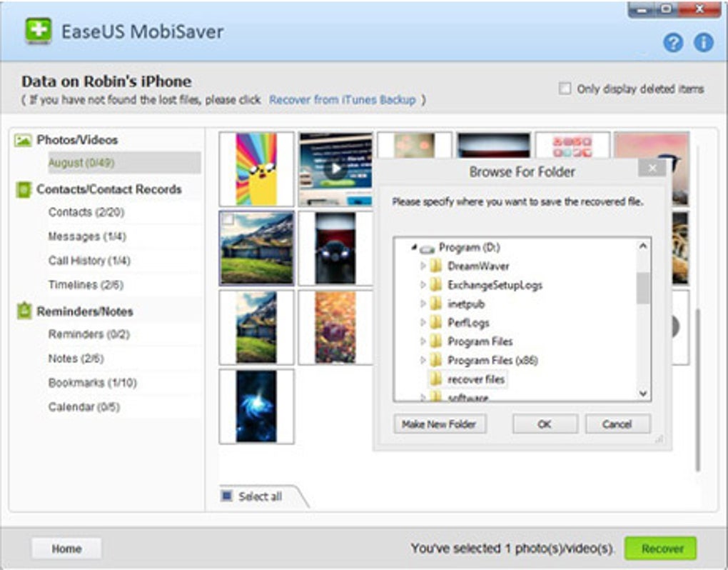The image size is (728, 570).
Task: Confirm folder with OK button
Action: [x=545, y=424]
